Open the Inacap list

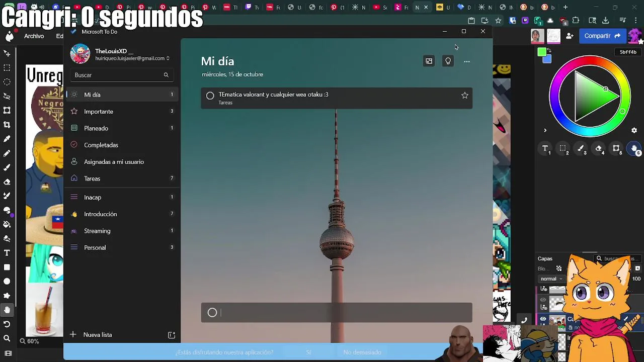click(x=122, y=197)
